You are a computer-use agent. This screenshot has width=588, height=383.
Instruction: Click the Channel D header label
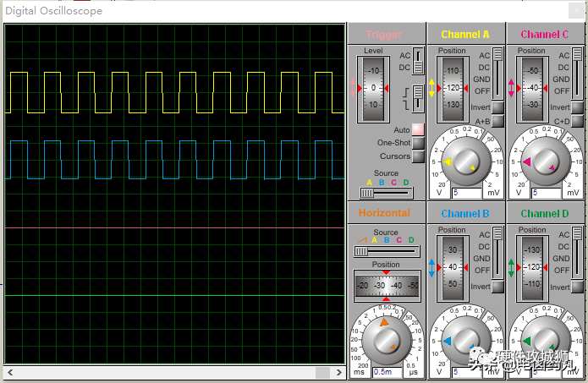tap(545, 214)
